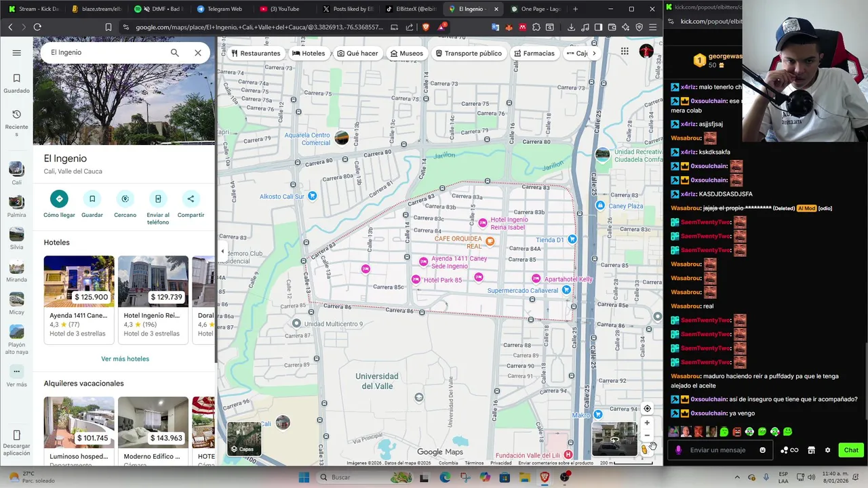Switch to the Stream - Kick browser tab
Screen dimensions: 868x488
point(34,9)
